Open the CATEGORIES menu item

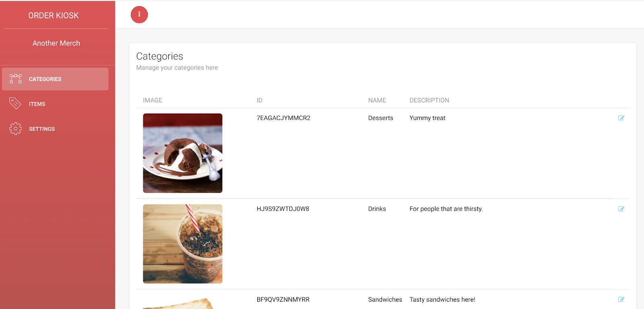(x=55, y=79)
